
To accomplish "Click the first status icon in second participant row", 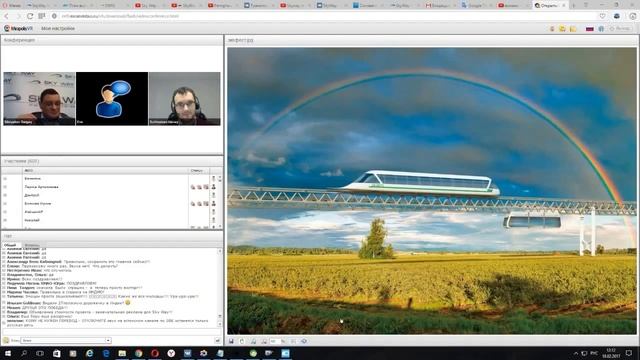I will (x=193, y=187).
